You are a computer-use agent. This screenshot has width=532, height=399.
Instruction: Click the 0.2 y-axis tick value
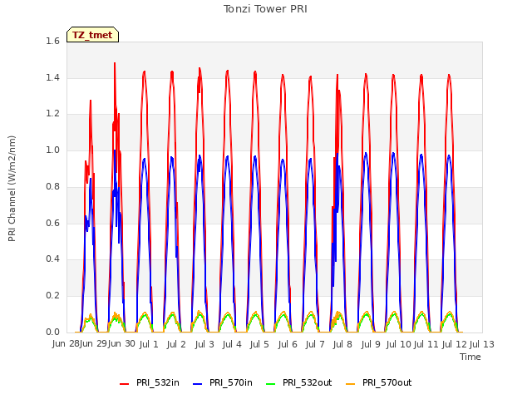(x=52, y=296)
